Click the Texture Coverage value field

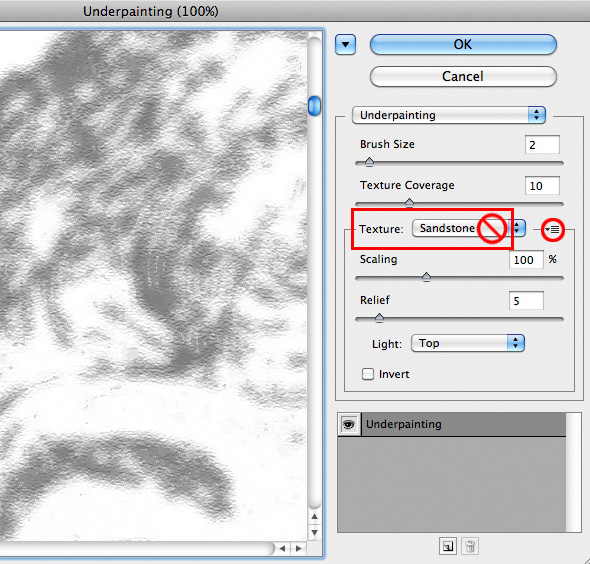tap(542, 185)
